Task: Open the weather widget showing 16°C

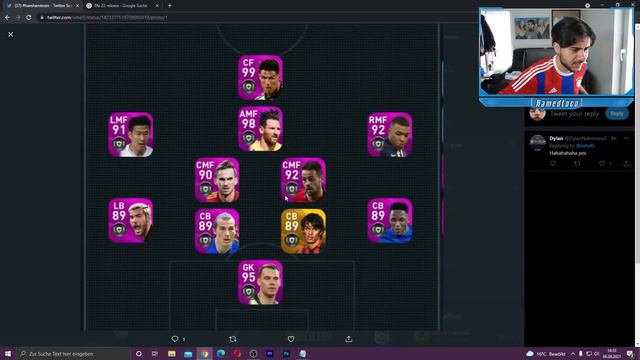Action: click(x=546, y=353)
